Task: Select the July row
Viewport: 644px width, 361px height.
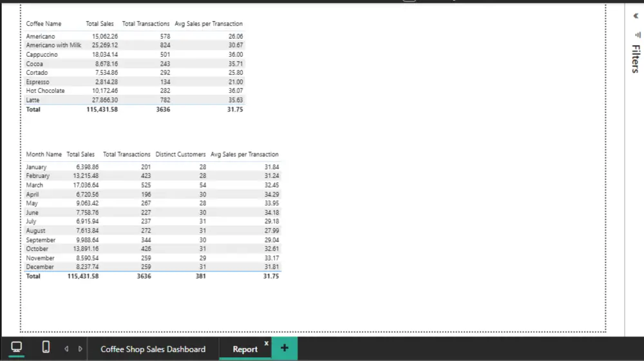Action: pos(153,221)
